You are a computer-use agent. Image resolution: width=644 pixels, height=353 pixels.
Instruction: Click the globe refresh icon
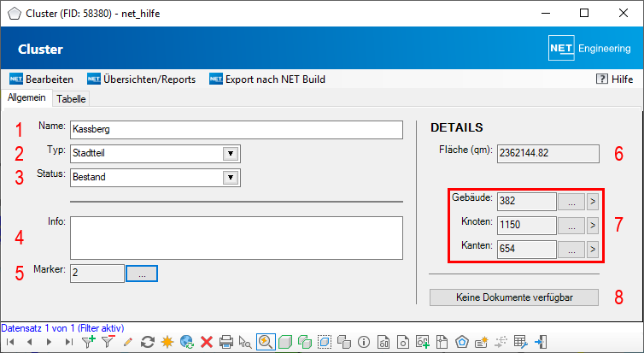[x=187, y=342]
